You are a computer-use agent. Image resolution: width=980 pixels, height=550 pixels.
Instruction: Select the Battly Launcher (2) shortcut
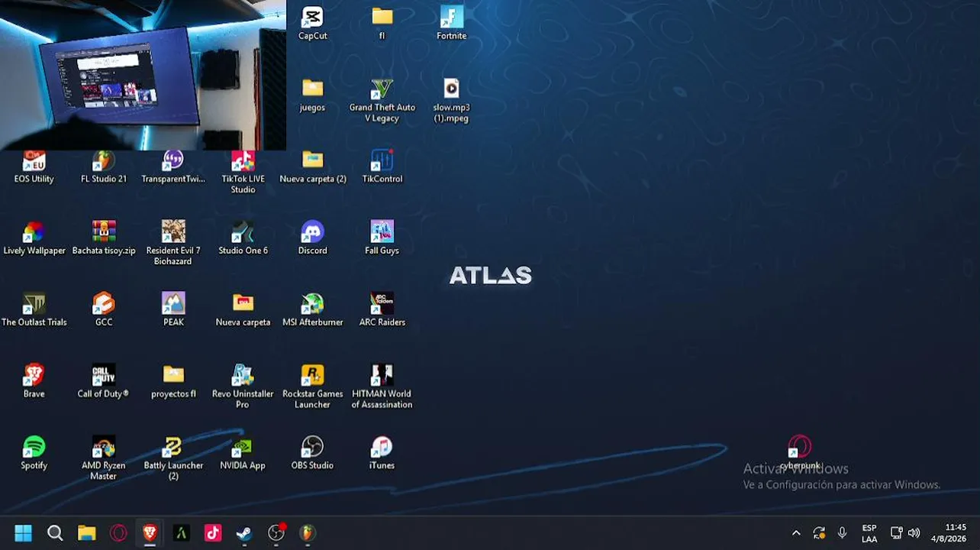(173, 459)
